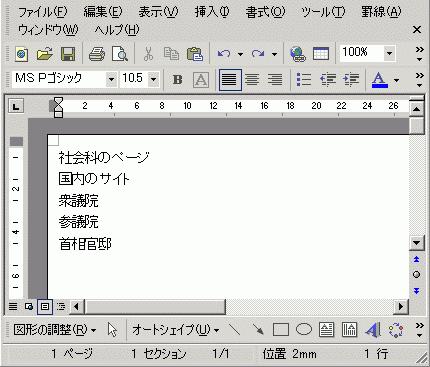Toggle character border A button
The image size is (430, 367).
[x=201, y=80]
